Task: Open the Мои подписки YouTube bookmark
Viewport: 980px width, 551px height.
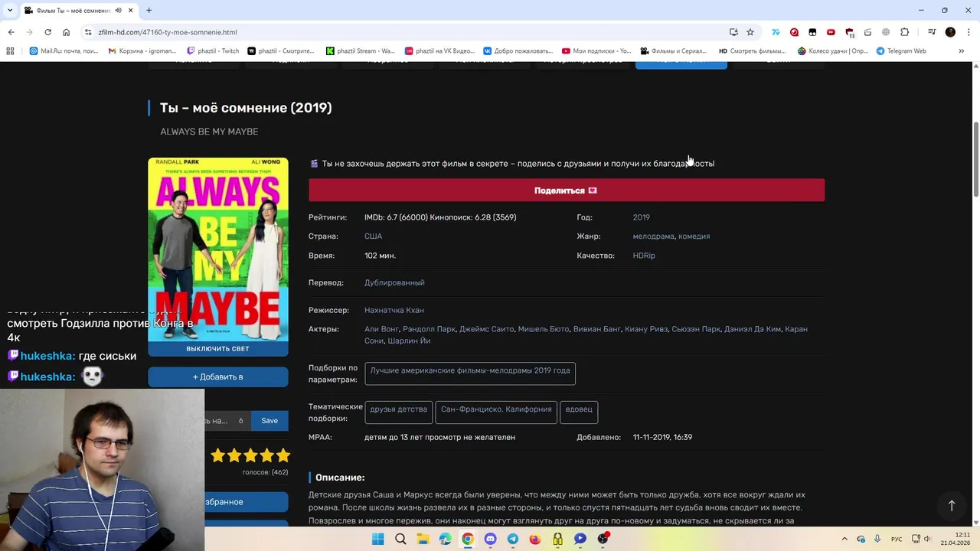Action: coord(597,51)
